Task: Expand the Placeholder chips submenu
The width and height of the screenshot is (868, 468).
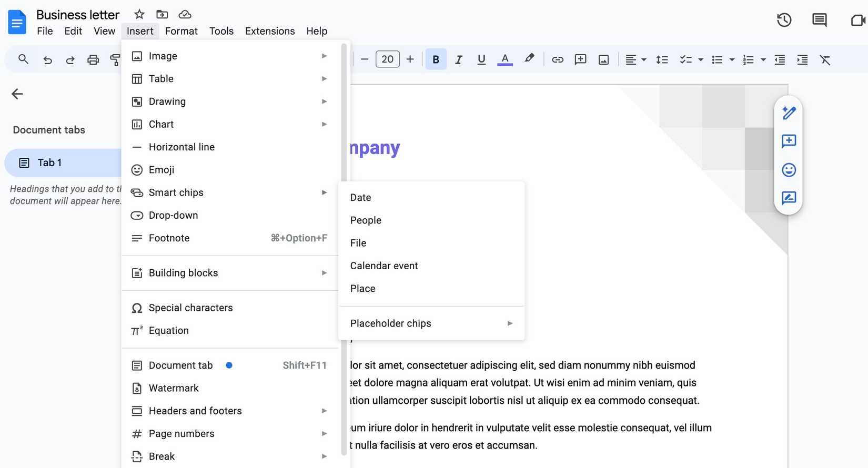Action: (x=431, y=323)
